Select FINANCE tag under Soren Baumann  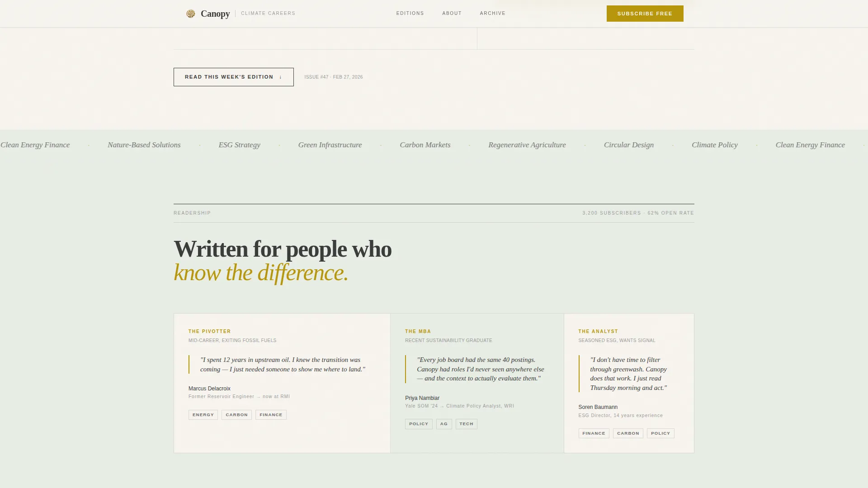point(594,433)
